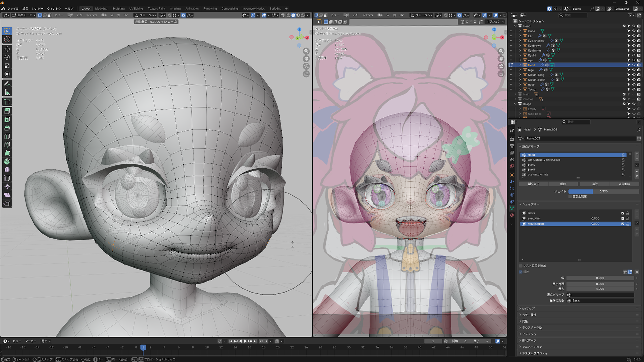Open the グローバル orientation dropdown in left viewport
The height and width of the screenshot is (362, 644).
coord(146,15)
